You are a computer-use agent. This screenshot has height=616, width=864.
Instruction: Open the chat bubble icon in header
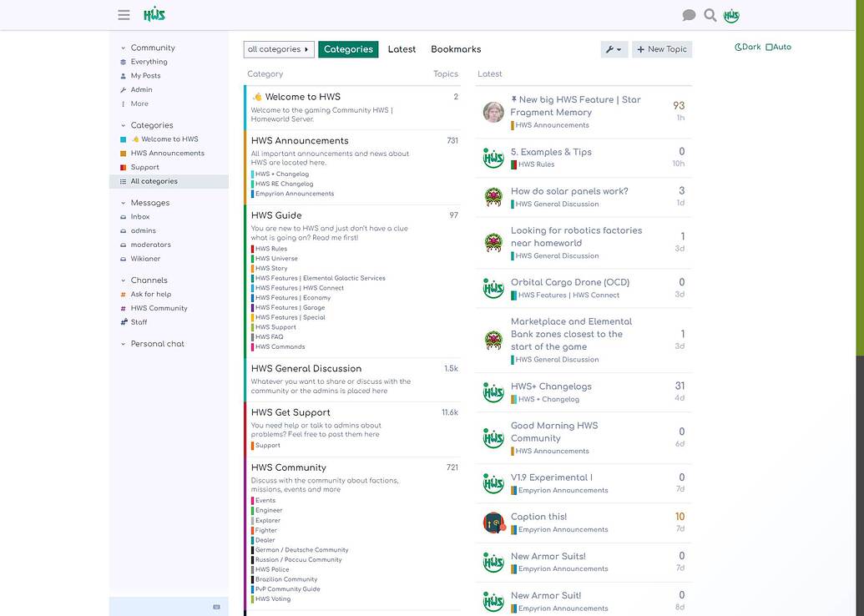[x=689, y=15]
